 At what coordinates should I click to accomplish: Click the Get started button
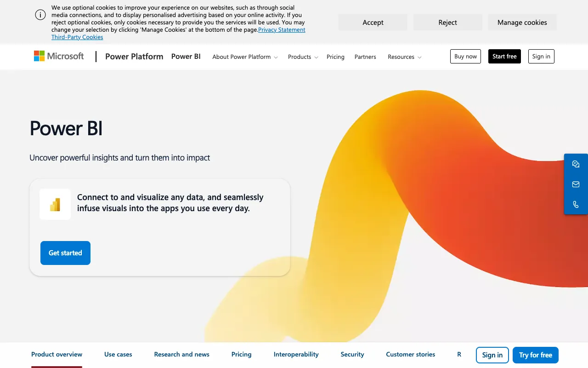[x=65, y=253]
